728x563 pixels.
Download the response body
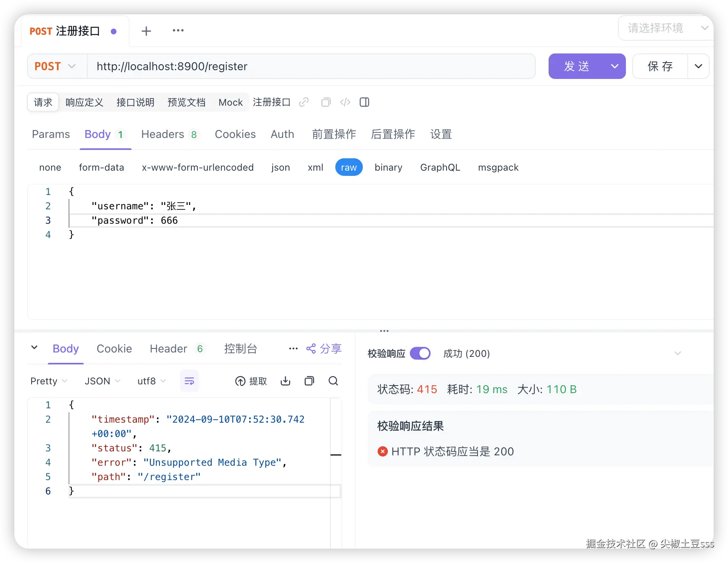(285, 381)
